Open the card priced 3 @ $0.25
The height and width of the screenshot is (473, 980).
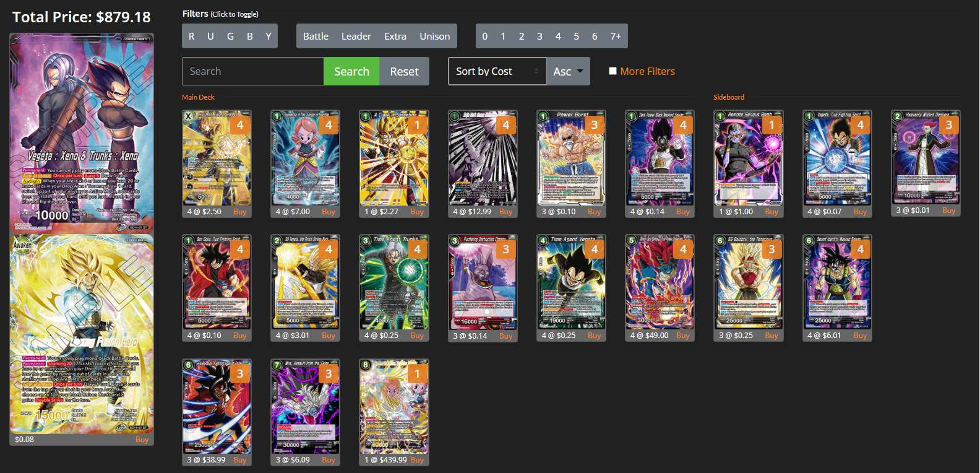coord(748,282)
